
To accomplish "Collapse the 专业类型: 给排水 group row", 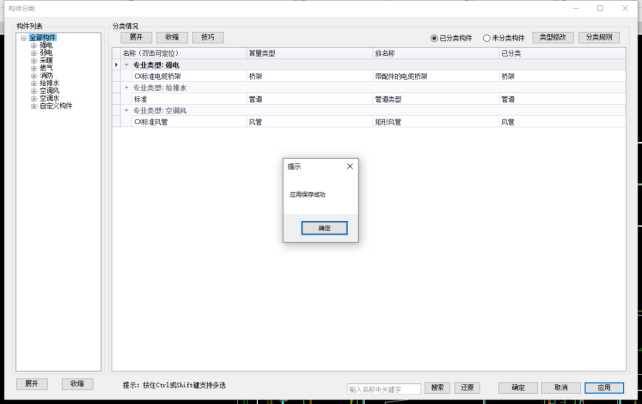I will coord(126,88).
